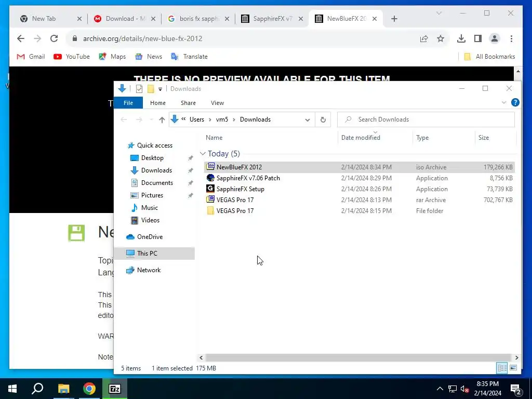532x399 pixels.
Task: Click the Search Downloads box
Action: tap(426, 119)
